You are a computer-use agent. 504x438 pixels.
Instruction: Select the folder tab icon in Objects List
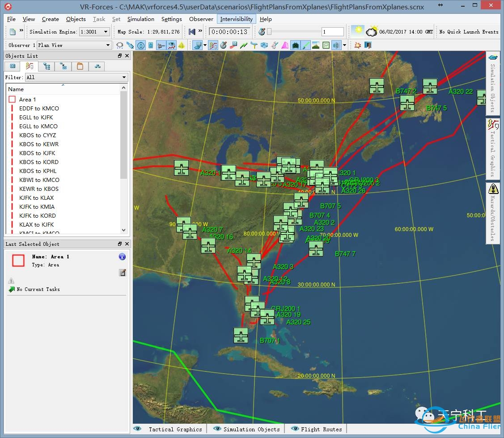[80, 66]
